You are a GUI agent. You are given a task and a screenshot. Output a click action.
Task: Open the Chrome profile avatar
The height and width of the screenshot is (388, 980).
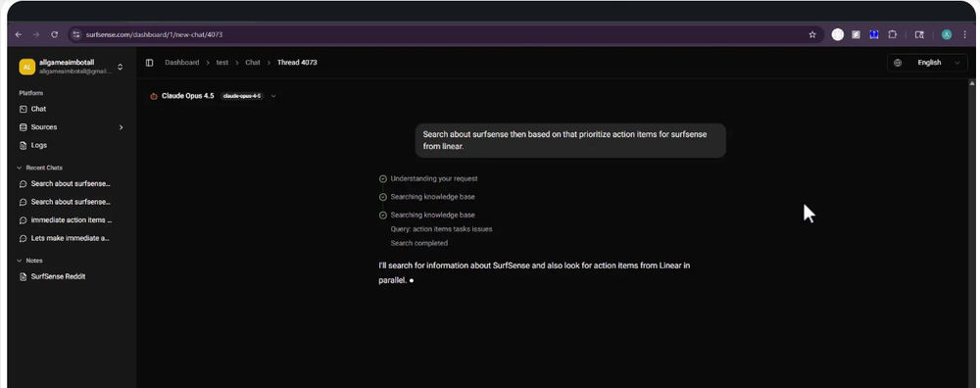click(x=947, y=34)
